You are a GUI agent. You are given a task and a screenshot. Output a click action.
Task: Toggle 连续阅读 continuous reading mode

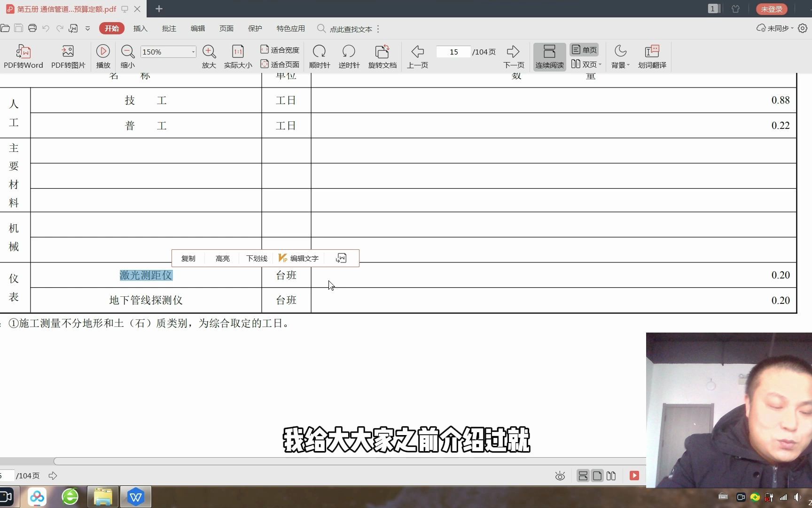pyautogui.click(x=549, y=56)
